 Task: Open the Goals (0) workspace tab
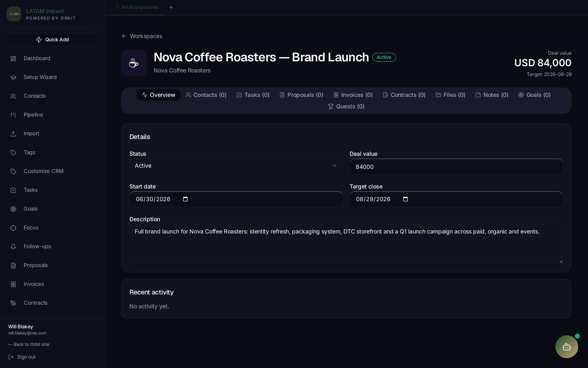[x=535, y=95]
